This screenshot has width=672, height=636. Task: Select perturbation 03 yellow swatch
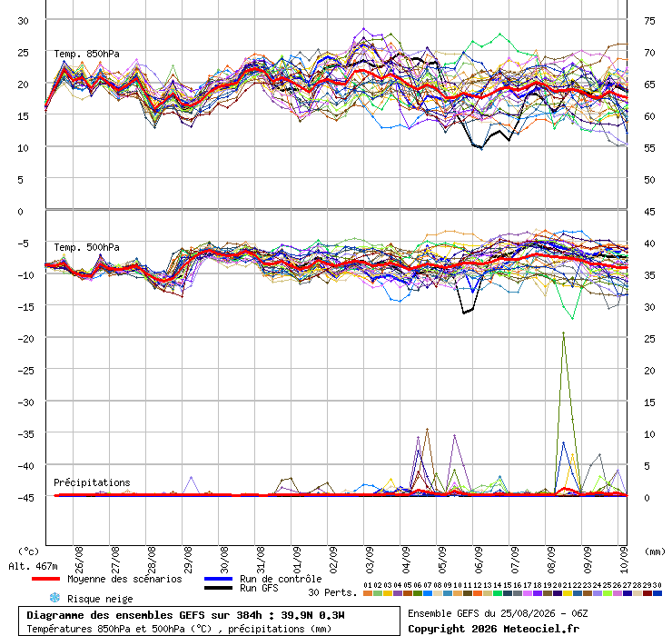click(388, 593)
